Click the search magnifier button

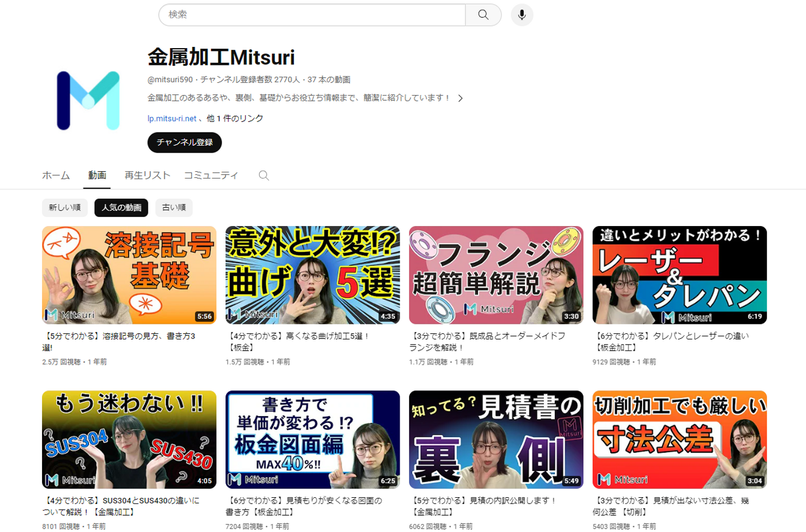pos(483,15)
